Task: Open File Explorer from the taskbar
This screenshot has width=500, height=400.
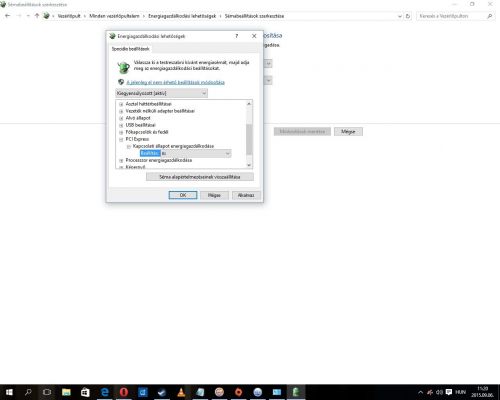Action: click(66, 392)
